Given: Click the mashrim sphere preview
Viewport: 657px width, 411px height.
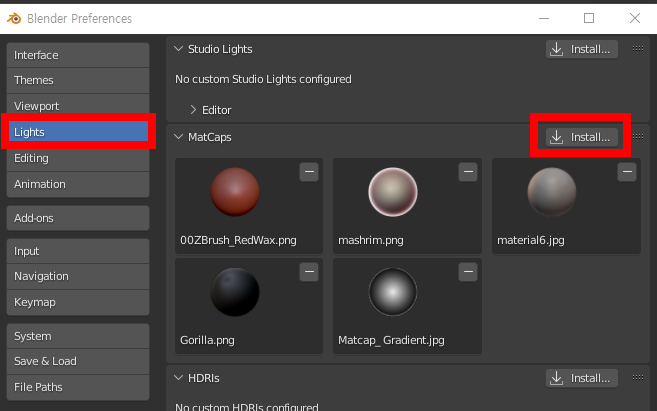Looking at the screenshot, I should click(393, 192).
